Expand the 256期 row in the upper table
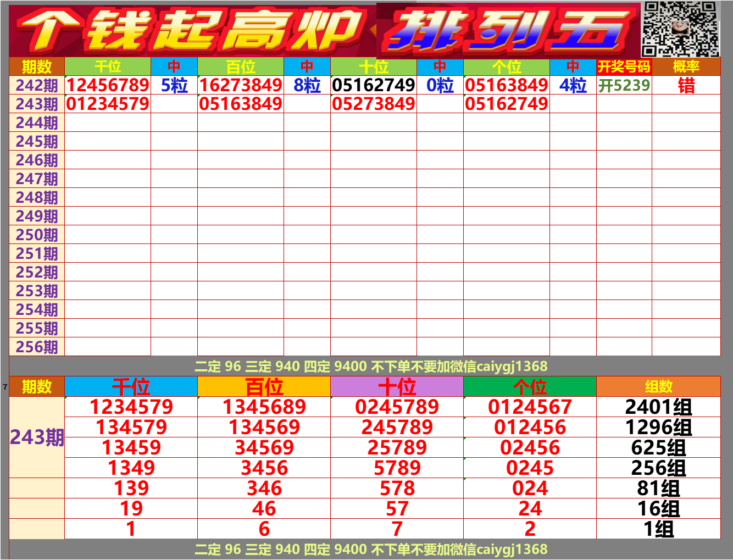The height and width of the screenshot is (560, 733). pos(35,347)
